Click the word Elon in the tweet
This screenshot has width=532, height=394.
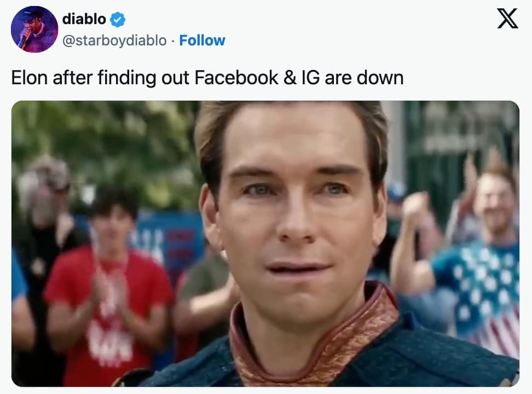click(29, 78)
